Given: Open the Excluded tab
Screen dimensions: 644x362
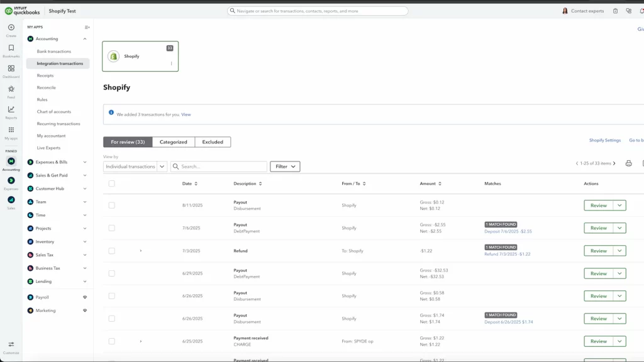Looking at the screenshot, I should [213, 141].
